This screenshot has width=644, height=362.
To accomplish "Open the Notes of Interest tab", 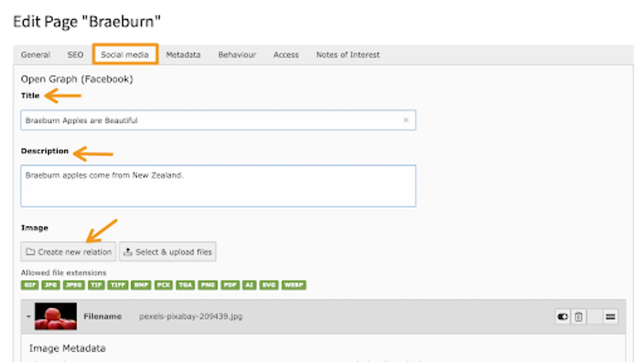I will pos(348,55).
